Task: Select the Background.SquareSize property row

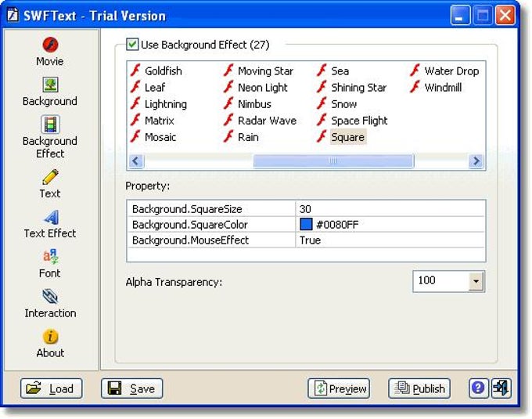Action: click(x=306, y=209)
